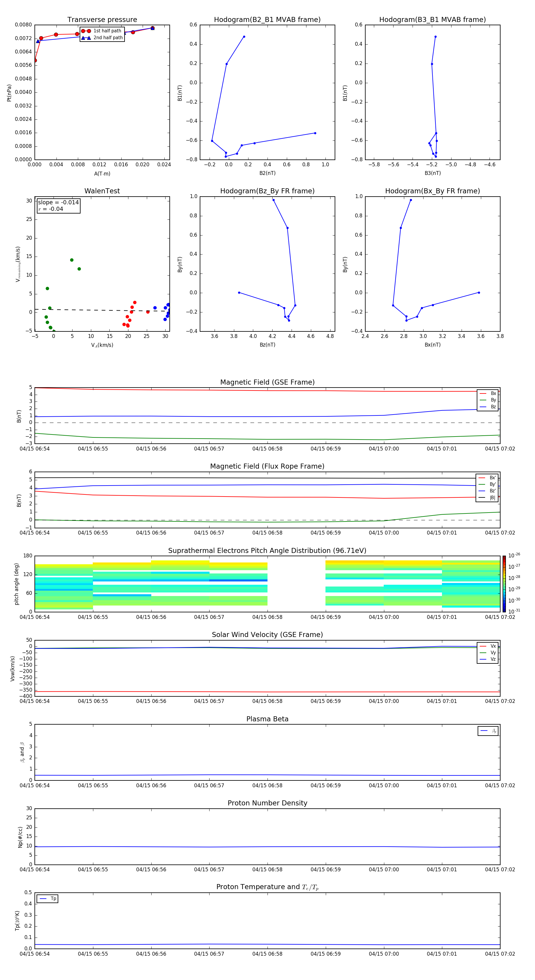Click the "Proton Number Density" title
Image resolution: width=535 pixels, height=980 pixels.
(267, 803)
